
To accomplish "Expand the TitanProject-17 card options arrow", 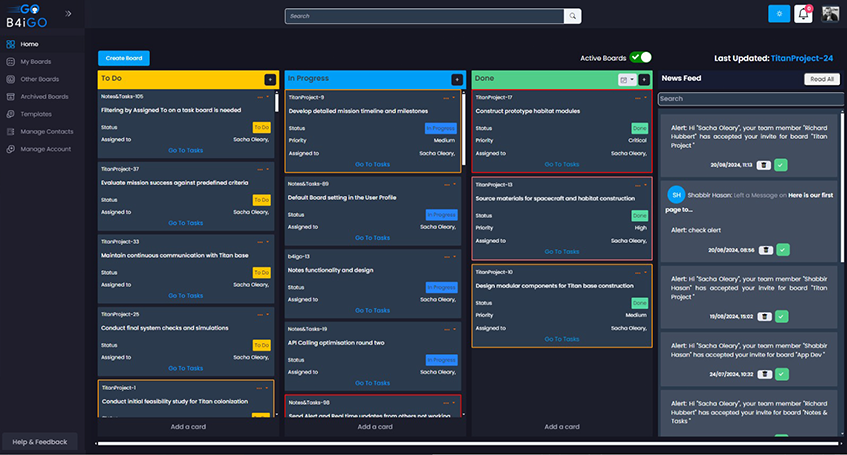I will click(x=645, y=97).
